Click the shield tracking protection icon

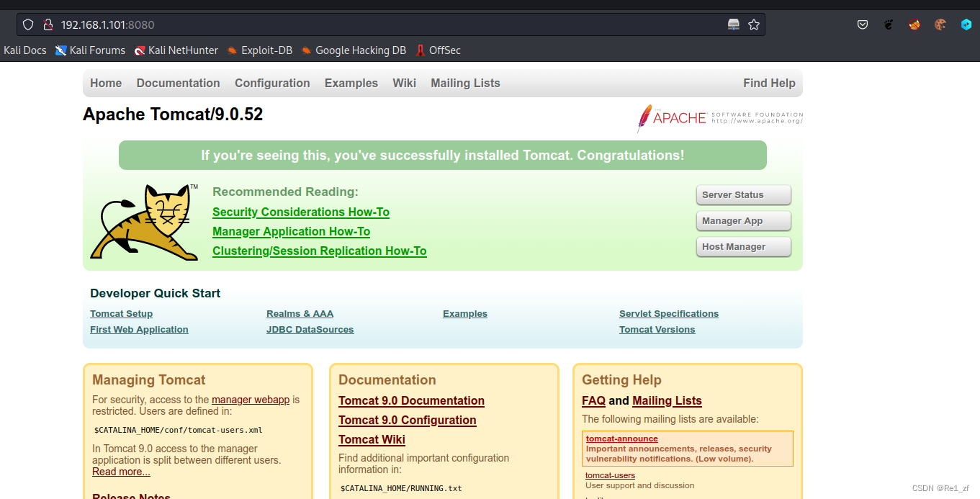click(28, 24)
